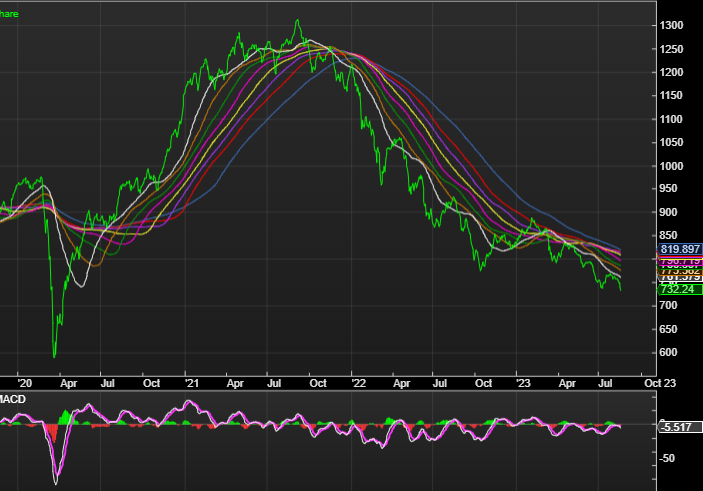Select the green 732.24 last price tag

pyautogui.click(x=680, y=289)
